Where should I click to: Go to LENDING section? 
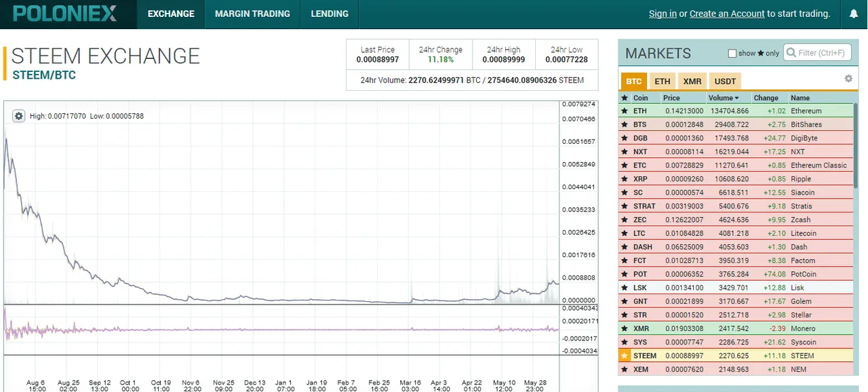pyautogui.click(x=330, y=14)
